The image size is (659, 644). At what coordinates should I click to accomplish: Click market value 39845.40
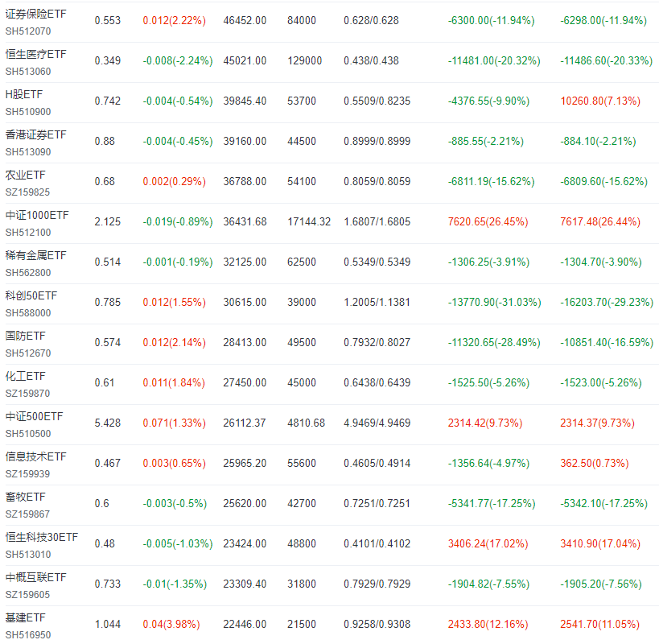[245, 101]
